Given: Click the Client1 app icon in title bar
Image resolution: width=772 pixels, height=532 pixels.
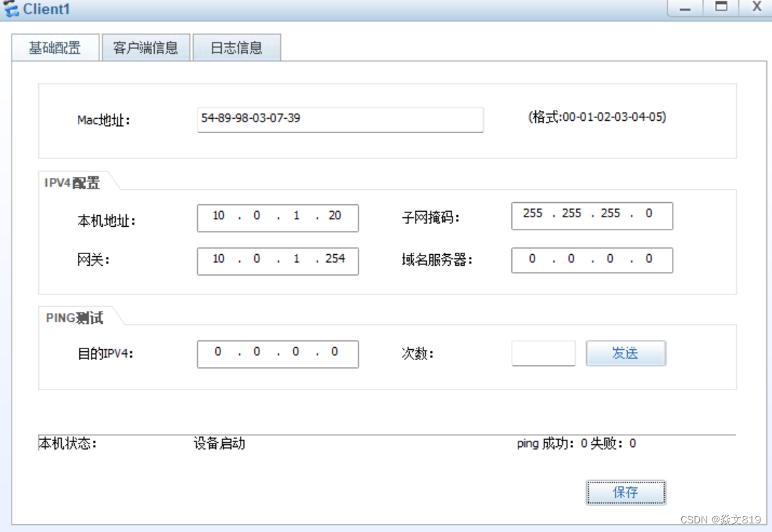Looking at the screenshot, I should pos(11,9).
